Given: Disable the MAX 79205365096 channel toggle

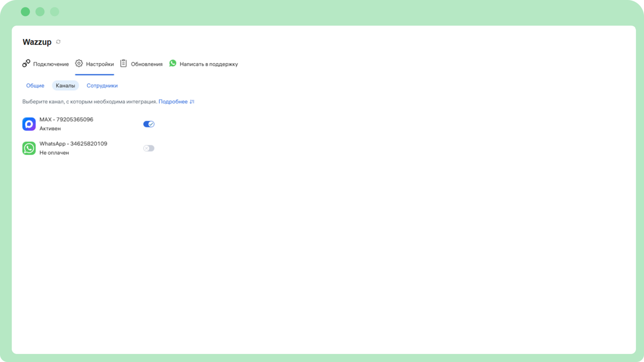Looking at the screenshot, I should click(149, 124).
